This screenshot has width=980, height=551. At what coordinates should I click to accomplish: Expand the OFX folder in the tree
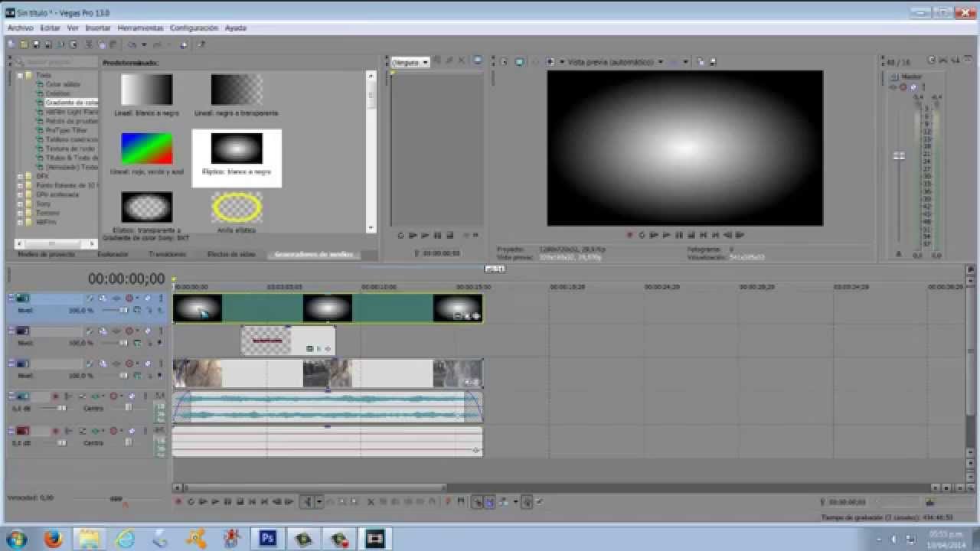(20, 176)
